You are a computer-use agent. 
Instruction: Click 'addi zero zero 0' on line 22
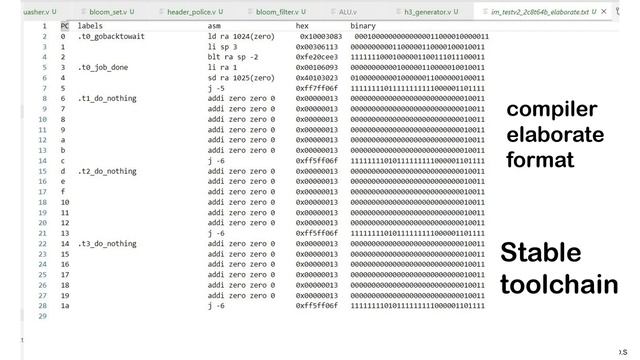pyautogui.click(x=241, y=244)
